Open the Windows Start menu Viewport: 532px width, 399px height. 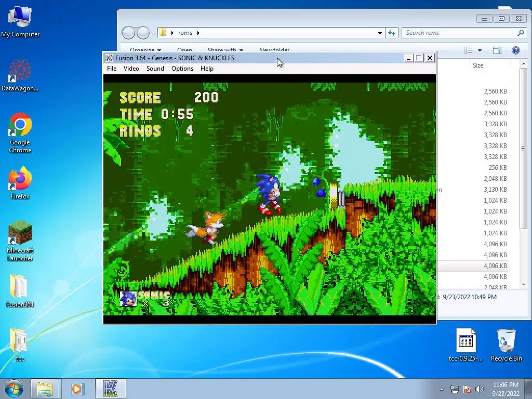click(x=14, y=389)
